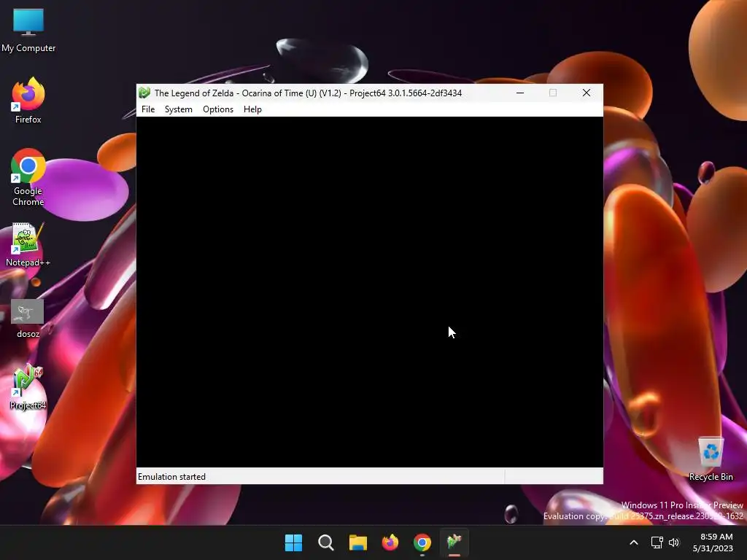Select the Notepad++ desktop shortcut
Screen dimensions: 747x560
(28, 245)
